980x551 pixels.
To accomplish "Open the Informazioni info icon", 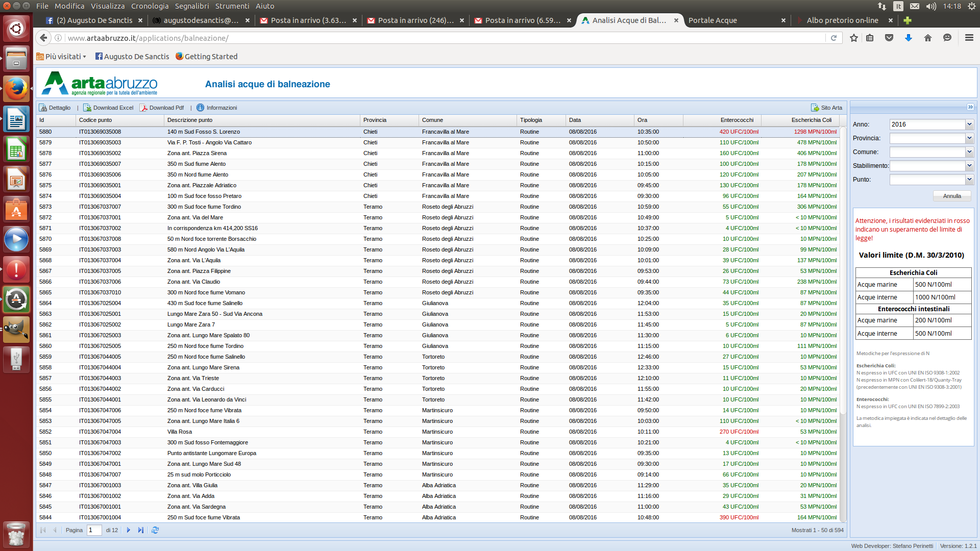I will point(200,108).
